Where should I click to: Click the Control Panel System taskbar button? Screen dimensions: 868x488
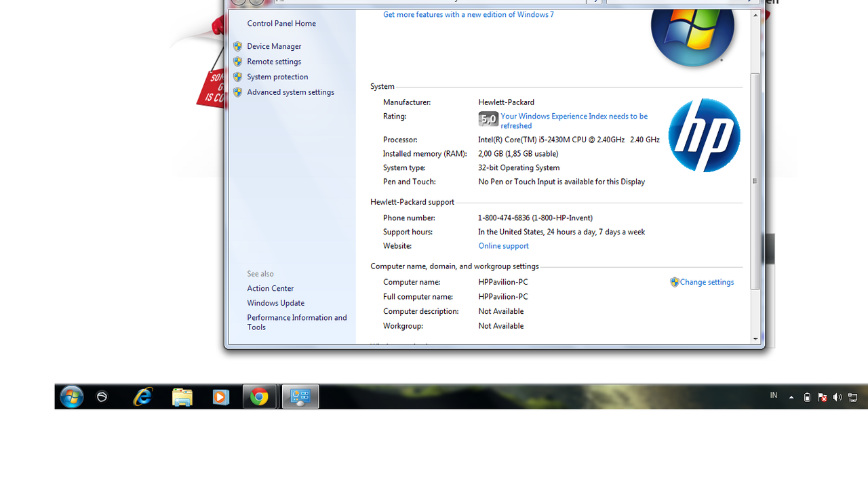click(300, 397)
